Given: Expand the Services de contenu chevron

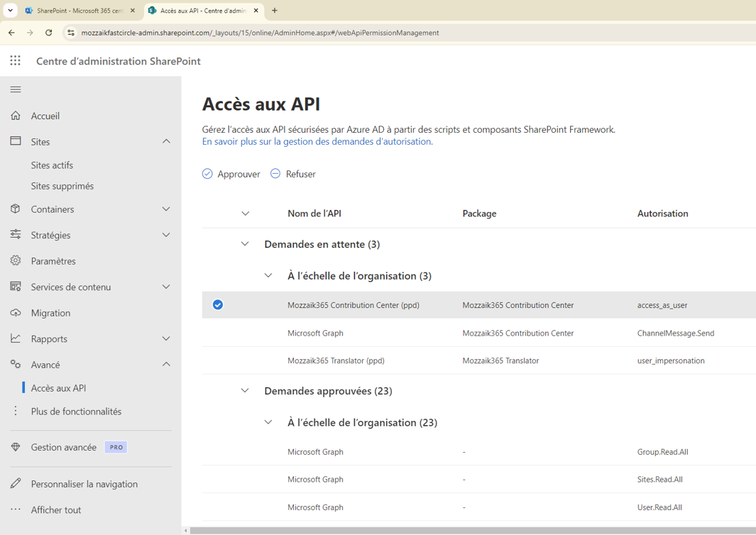Looking at the screenshot, I should [166, 286].
